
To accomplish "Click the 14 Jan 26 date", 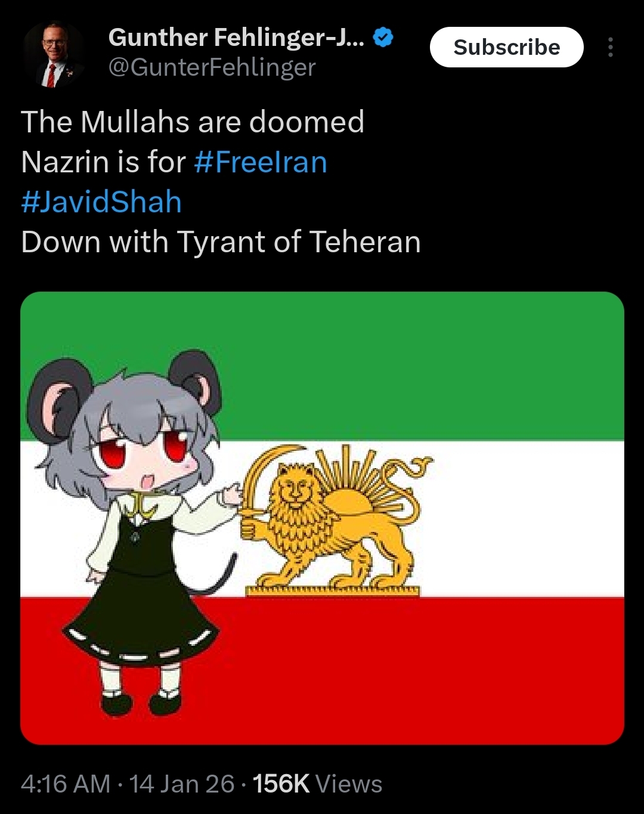I will [x=182, y=784].
